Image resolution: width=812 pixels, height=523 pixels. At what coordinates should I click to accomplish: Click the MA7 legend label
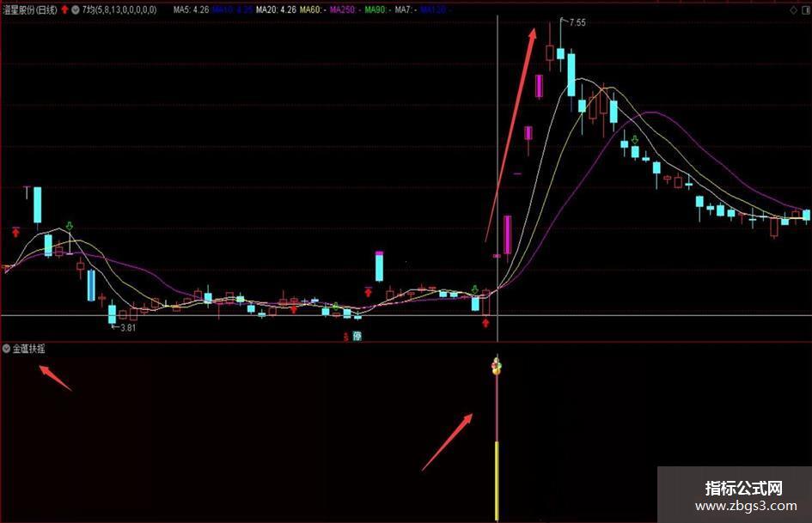[x=406, y=9]
